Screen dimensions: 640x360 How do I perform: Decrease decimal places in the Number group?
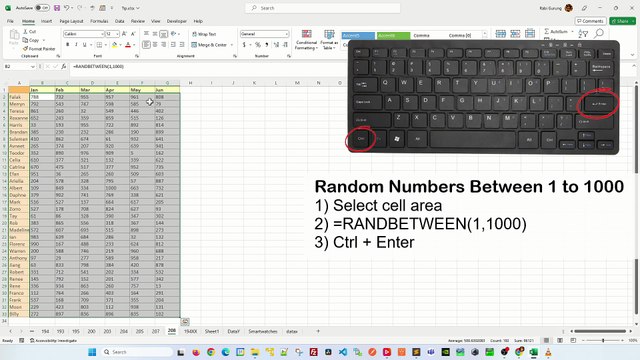(285, 44)
